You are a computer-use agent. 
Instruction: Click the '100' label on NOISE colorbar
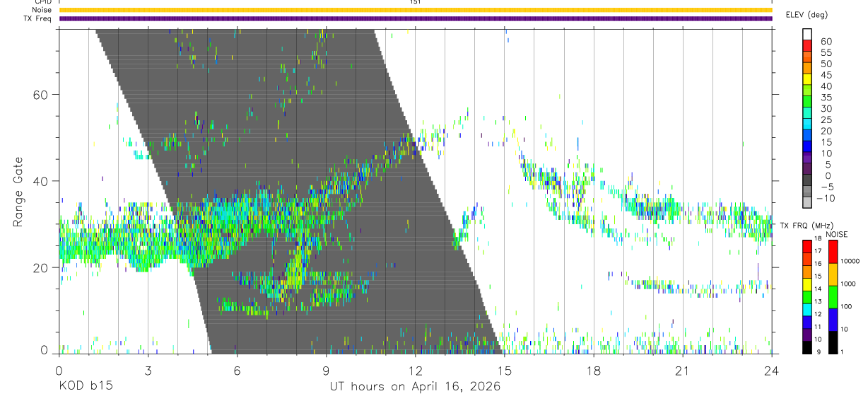coord(847,306)
